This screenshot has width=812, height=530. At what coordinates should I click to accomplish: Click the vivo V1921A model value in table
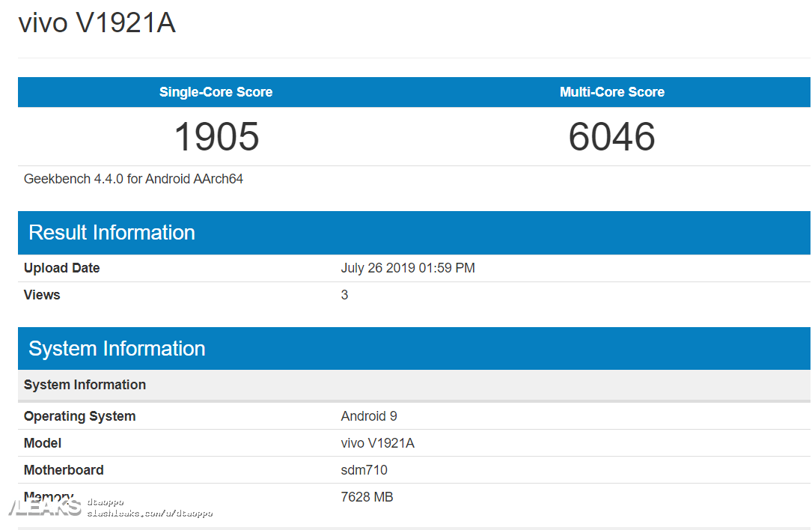point(377,443)
